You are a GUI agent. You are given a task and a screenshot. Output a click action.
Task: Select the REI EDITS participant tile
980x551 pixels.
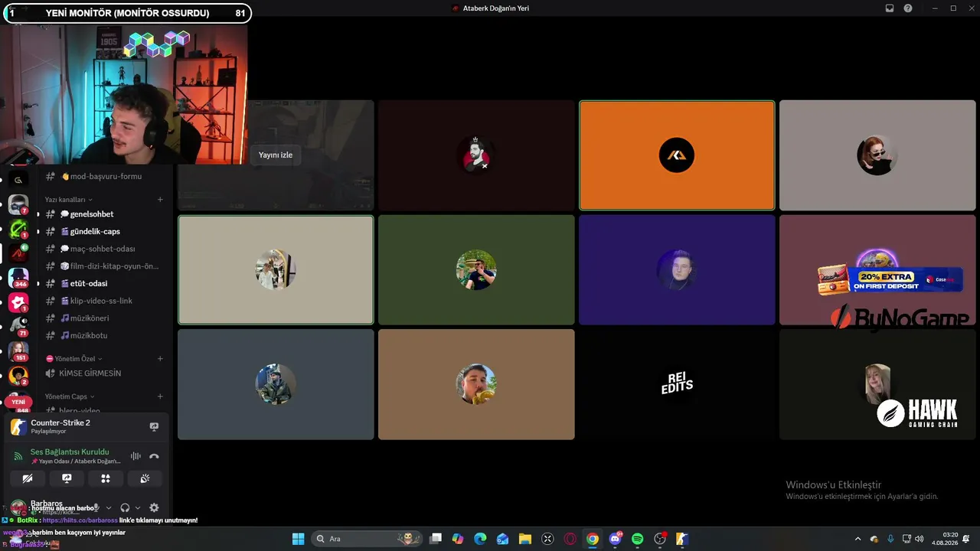pos(677,384)
